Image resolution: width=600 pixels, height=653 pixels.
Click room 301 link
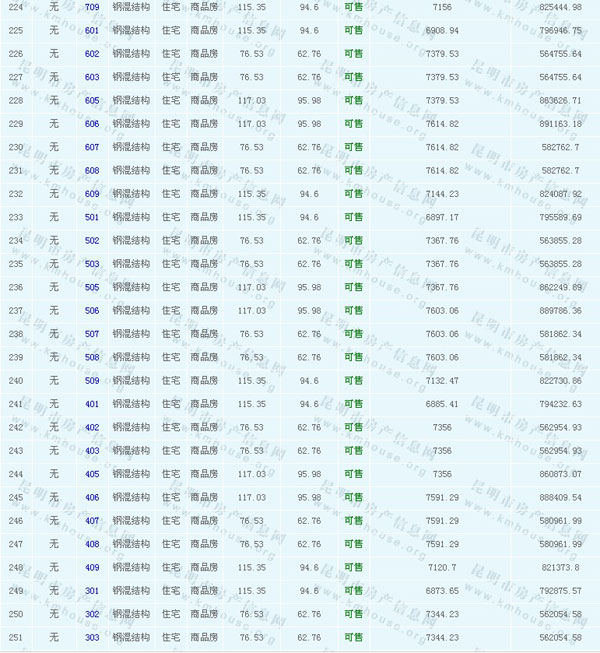(x=92, y=591)
